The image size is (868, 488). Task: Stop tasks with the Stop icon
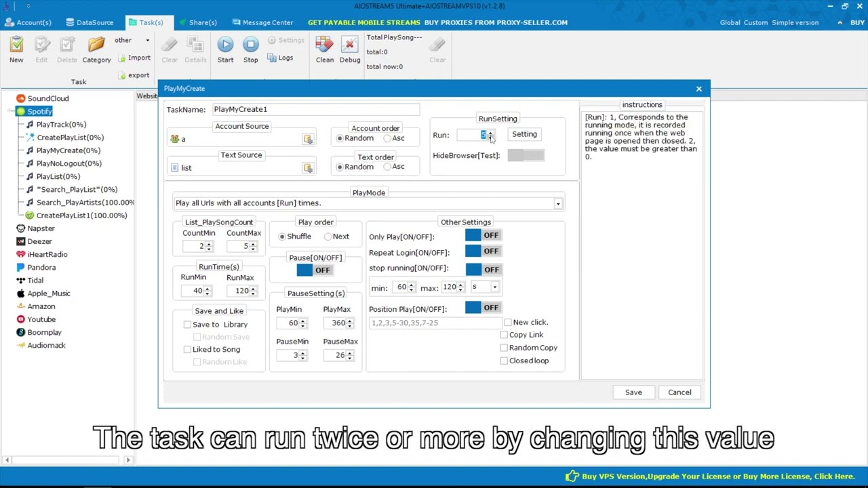point(251,45)
